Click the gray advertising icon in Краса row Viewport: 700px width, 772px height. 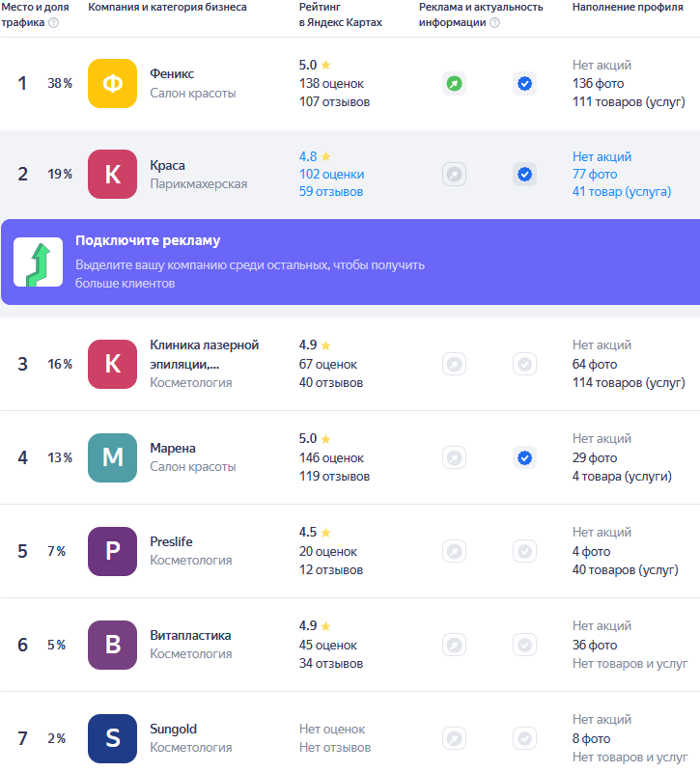454,175
